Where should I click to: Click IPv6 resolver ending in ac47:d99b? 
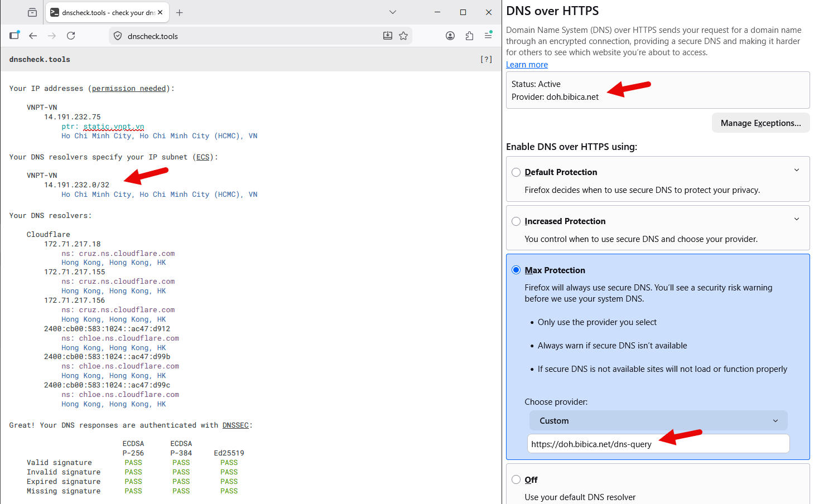107,357
